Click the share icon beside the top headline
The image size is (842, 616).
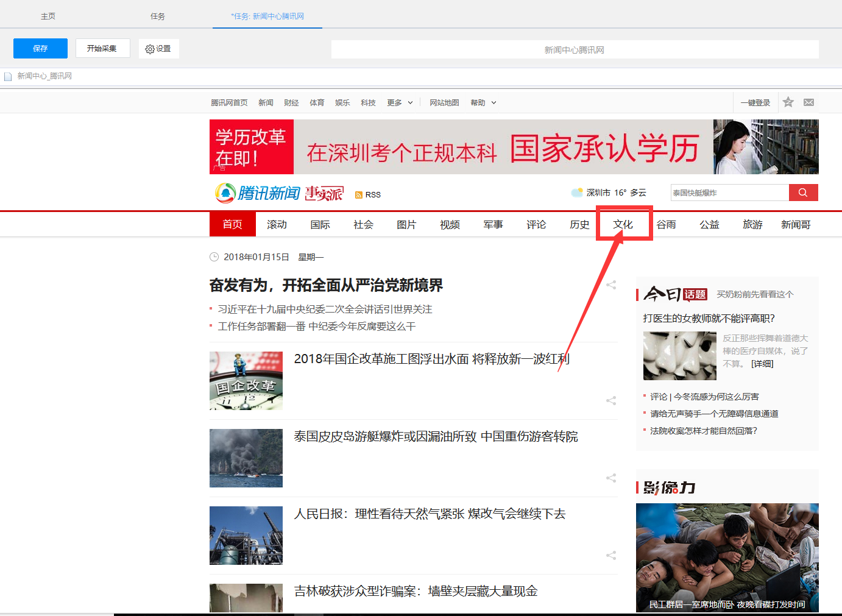point(611,285)
